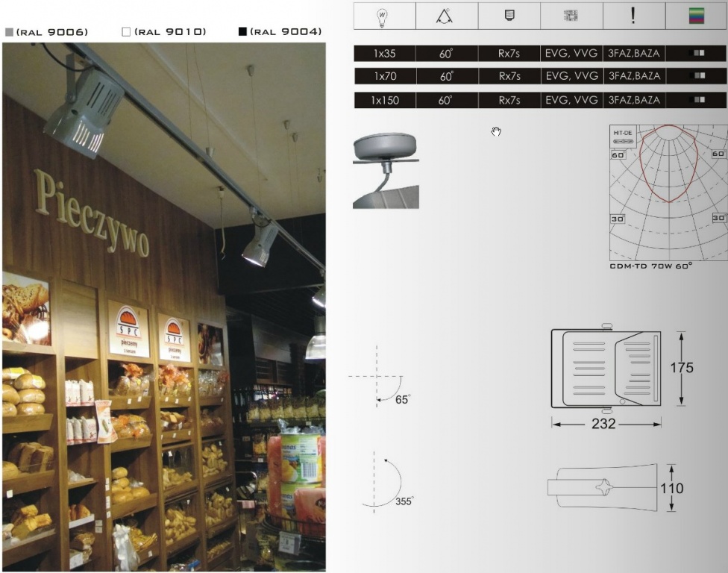Select the white RAL 9010 swatch
Image resolution: width=728 pixels, height=573 pixels.
(x=126, y=31)
